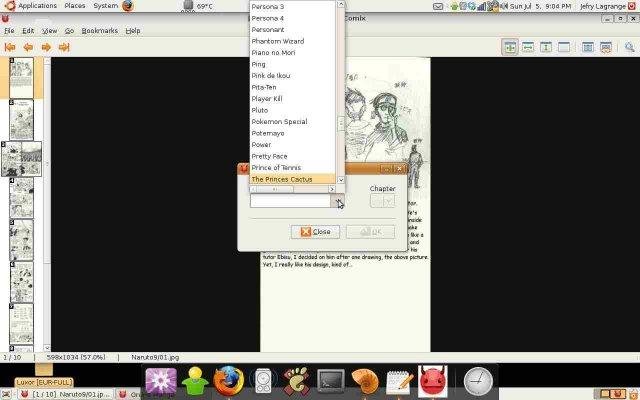Screen dimensions: 640x400
Task: Open the terminal dock icon
Action: (x=331, y=381)
